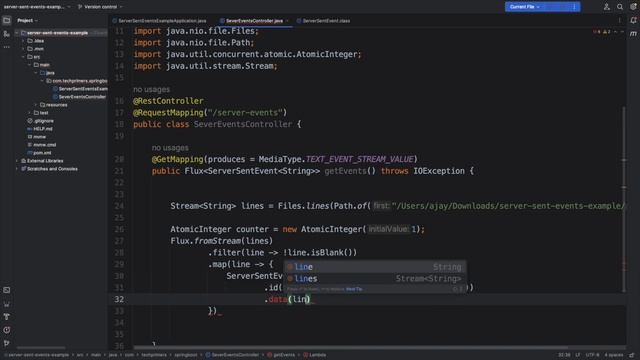
Task: Open editor tabs options menu dots
Action: [620, 20]
